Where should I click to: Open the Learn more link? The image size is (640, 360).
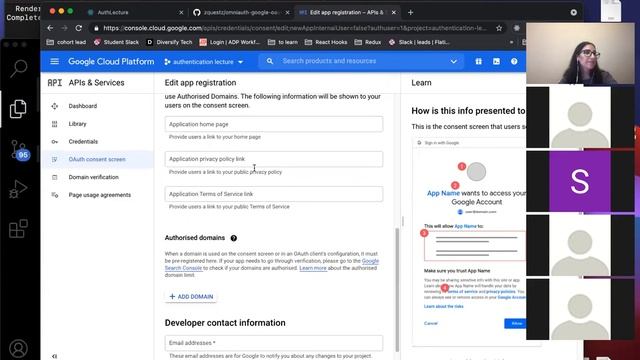(313, 268)
